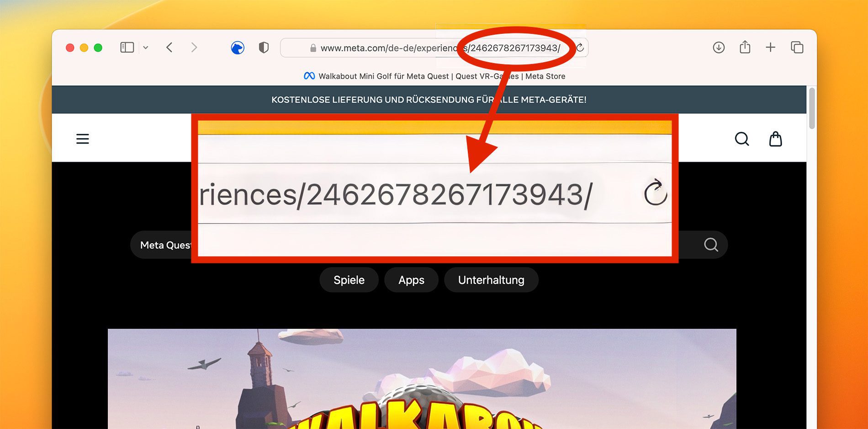
Task: Open the privacy report shield icon
Action: tap(264, 48)
